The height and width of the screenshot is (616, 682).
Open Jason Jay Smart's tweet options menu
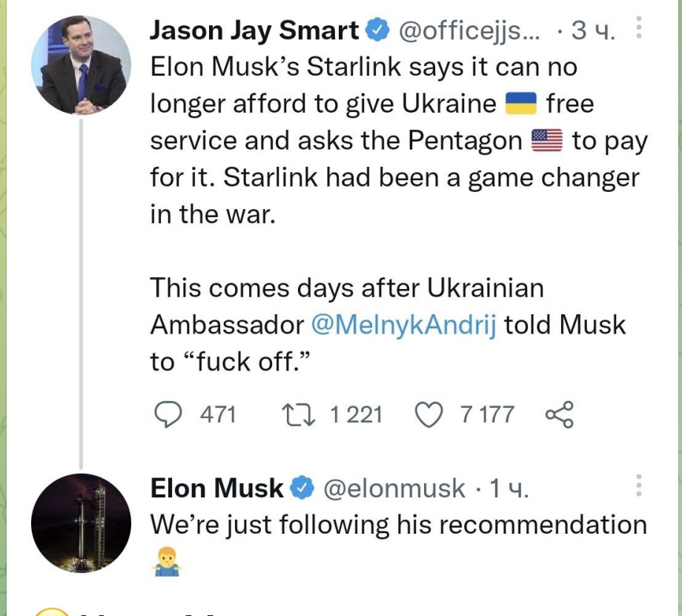click(x=640, y=31)
